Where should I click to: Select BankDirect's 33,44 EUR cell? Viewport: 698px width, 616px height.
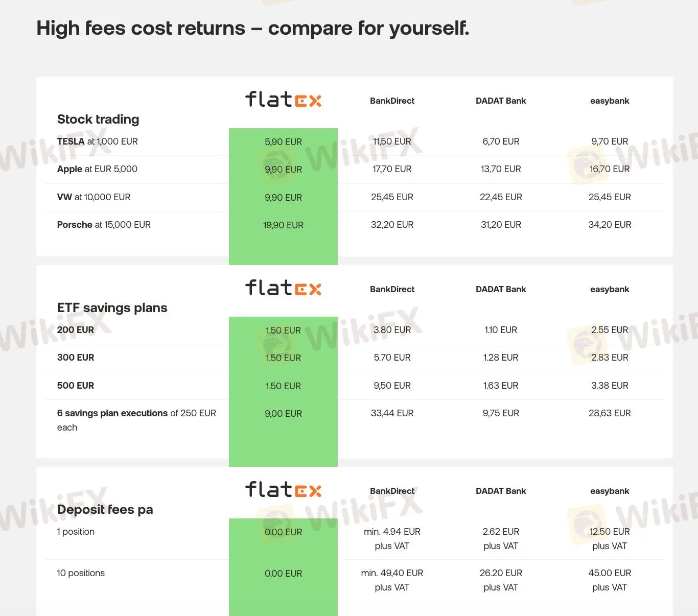pyautogui.click(x=392, y=413)
